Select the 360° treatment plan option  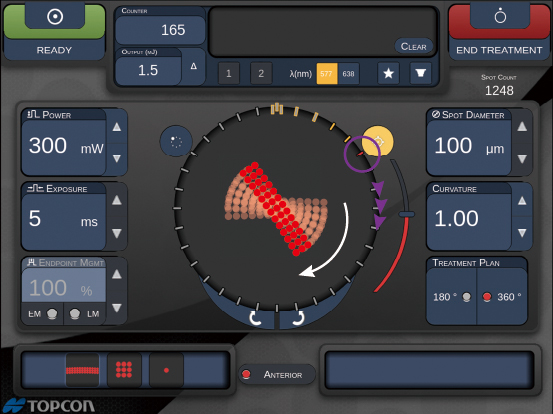point(502,297)
